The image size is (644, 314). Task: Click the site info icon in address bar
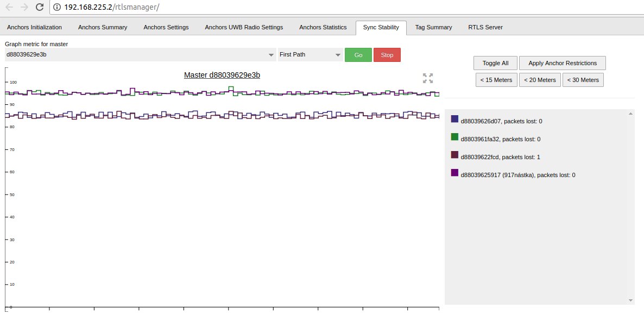(57, 8)
